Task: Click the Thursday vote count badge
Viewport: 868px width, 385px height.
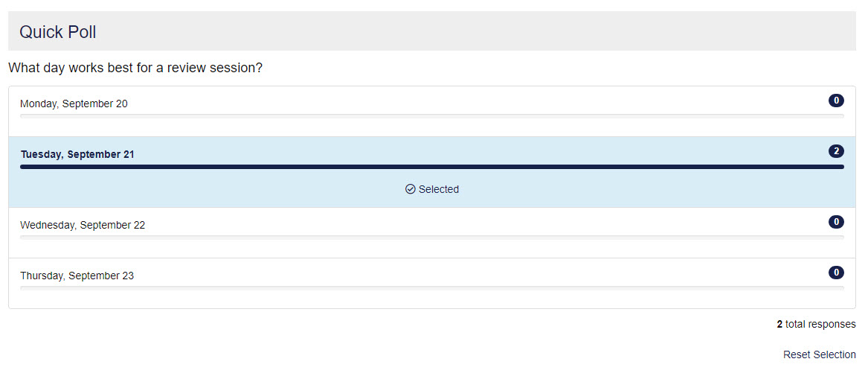Action: pos(836,273)
